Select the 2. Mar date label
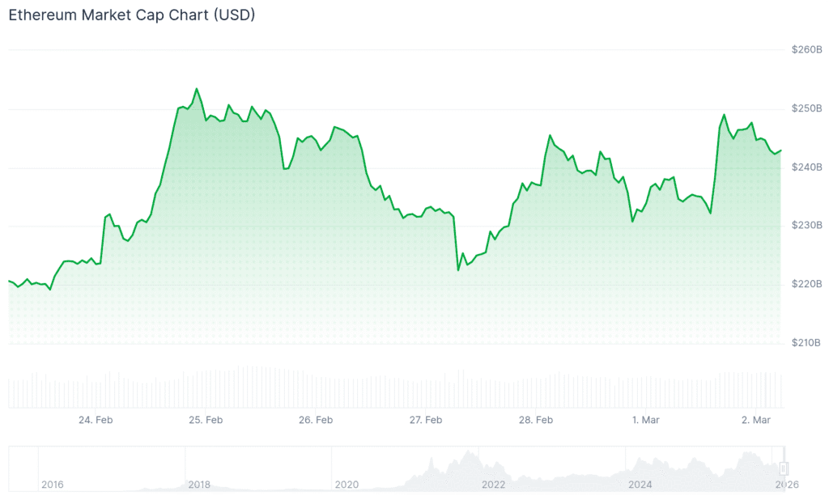 756,420
